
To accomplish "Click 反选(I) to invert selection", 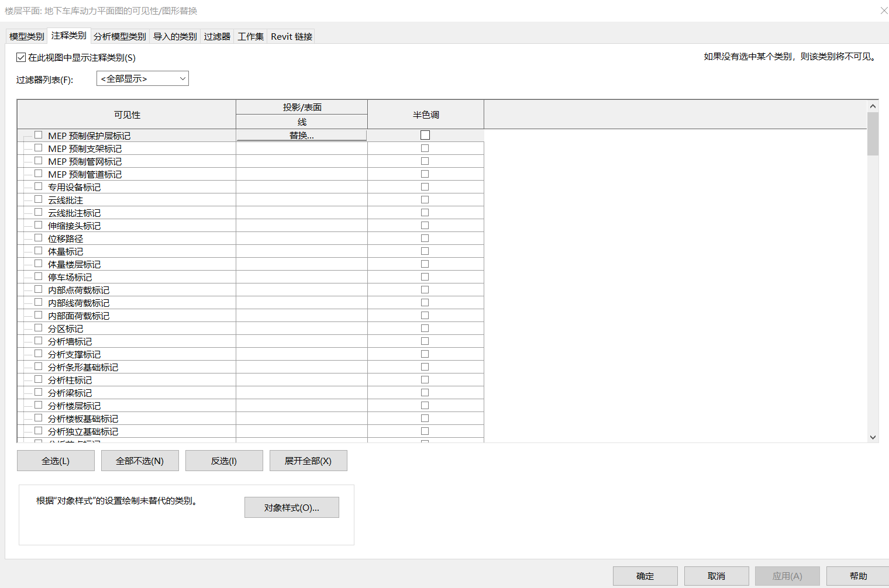I will (x=224, y=461).
